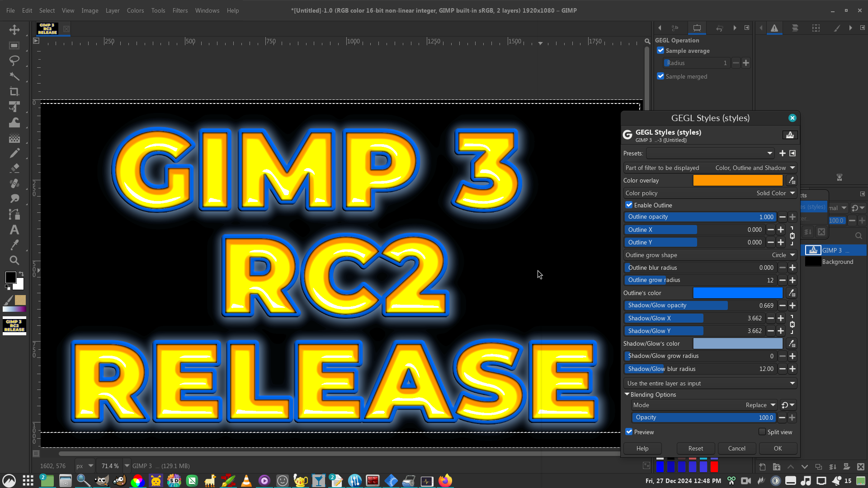Enable the Split view checkbox
868x488 pixels.
pos(762,432)
